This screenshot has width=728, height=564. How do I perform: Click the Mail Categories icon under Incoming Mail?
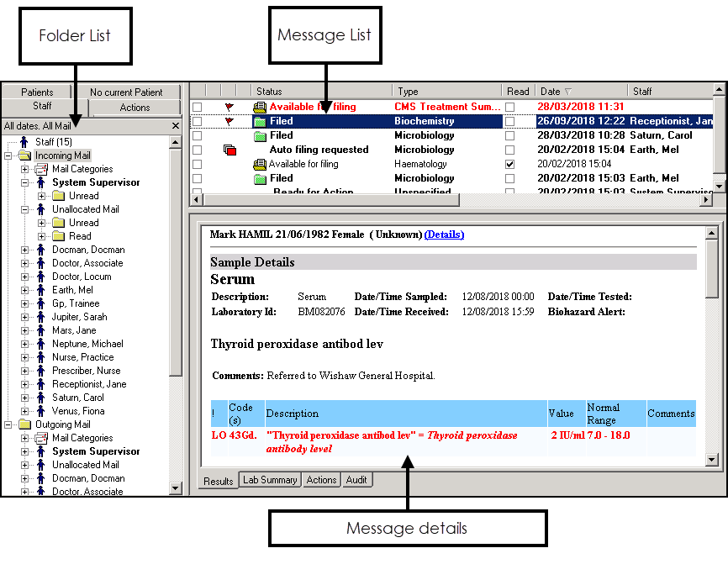tap(41, 169)
